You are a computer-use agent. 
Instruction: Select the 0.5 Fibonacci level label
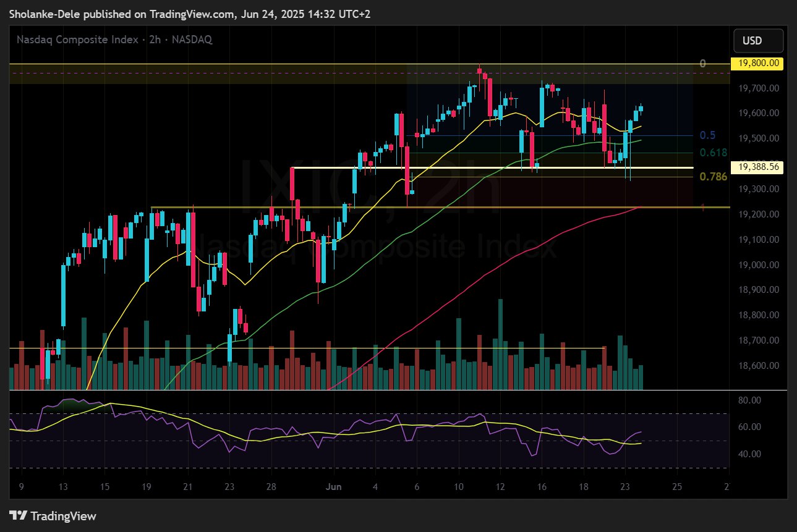pos(707,135)
